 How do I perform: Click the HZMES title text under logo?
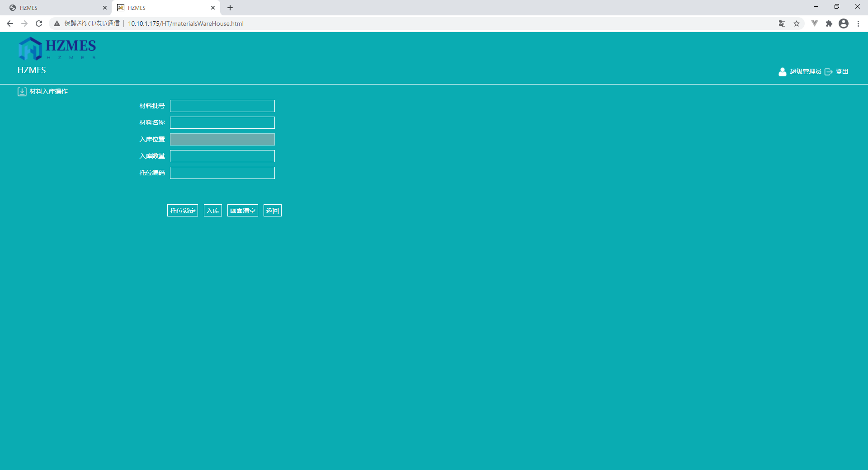point(32,70)
